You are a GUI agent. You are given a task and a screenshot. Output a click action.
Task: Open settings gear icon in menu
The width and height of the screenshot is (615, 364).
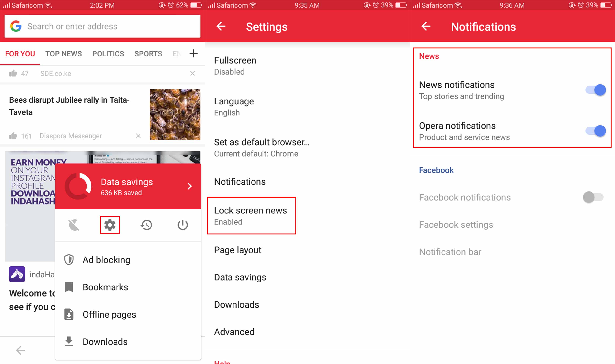click(110, 225)
